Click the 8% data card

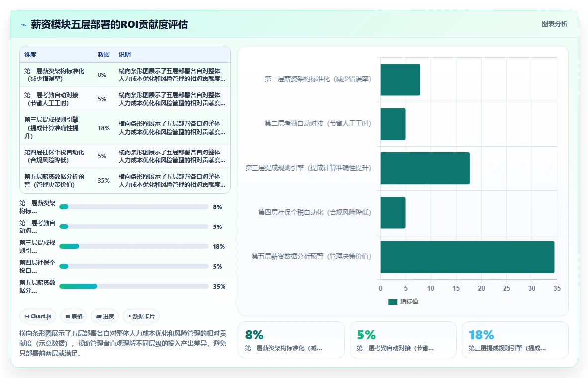(291, 340)
